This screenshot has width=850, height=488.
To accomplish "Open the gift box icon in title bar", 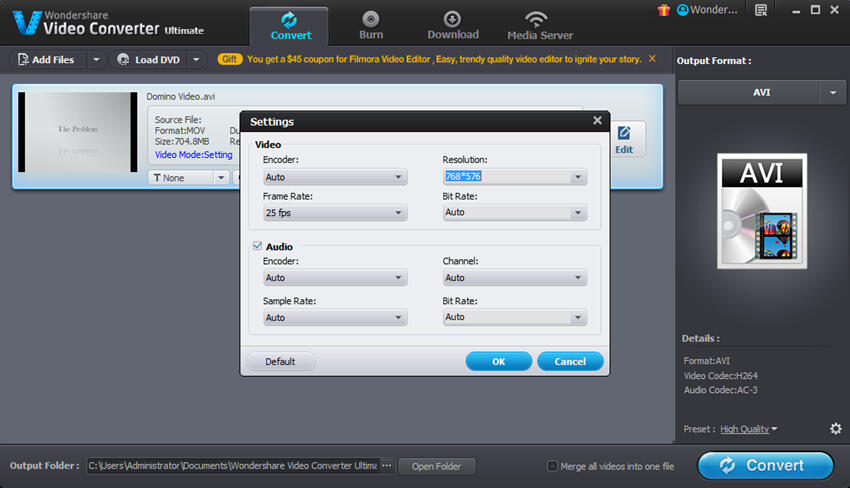I will (x=664, y=10).
